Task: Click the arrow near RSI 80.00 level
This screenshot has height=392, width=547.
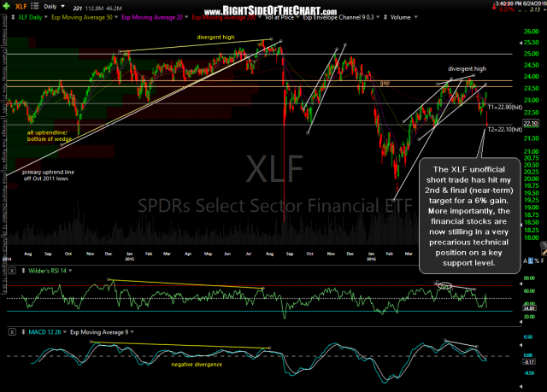Action: (521, 284)
